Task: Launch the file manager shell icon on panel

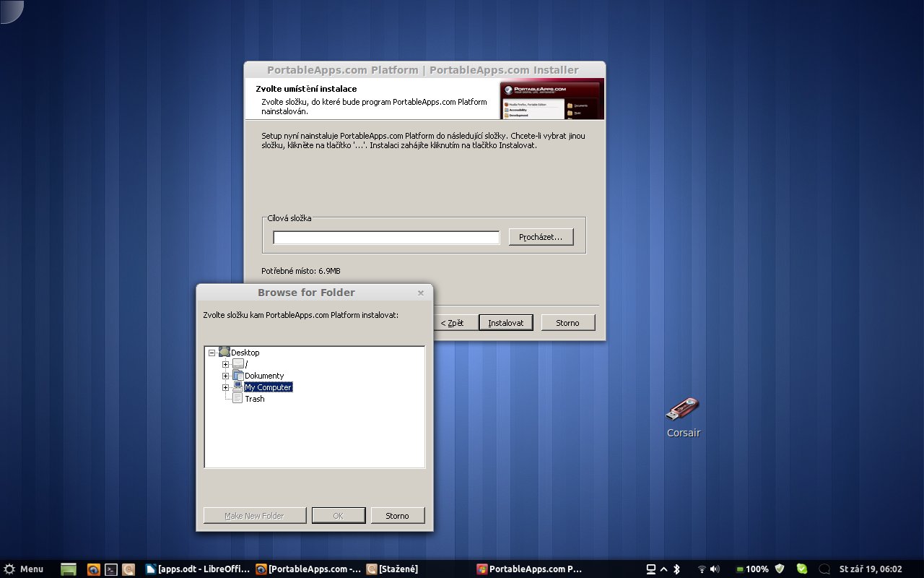Action: (128, 569)
